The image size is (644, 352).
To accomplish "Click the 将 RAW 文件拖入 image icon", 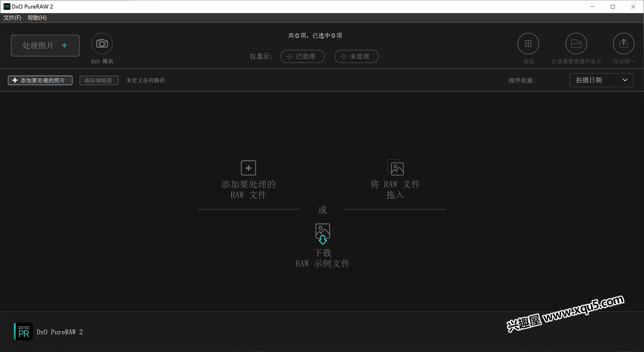I will pos(395,167).
